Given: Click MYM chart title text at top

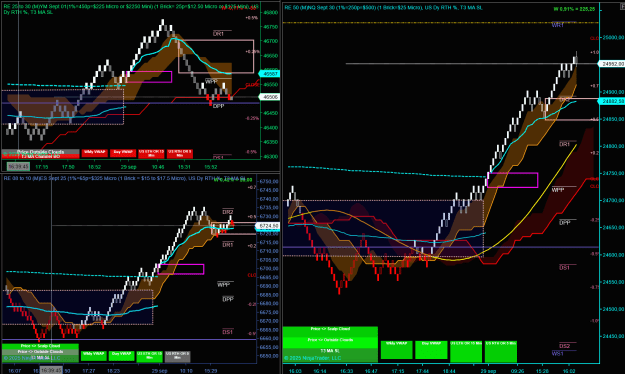Looking at the screenshot, I should point(131,10).
